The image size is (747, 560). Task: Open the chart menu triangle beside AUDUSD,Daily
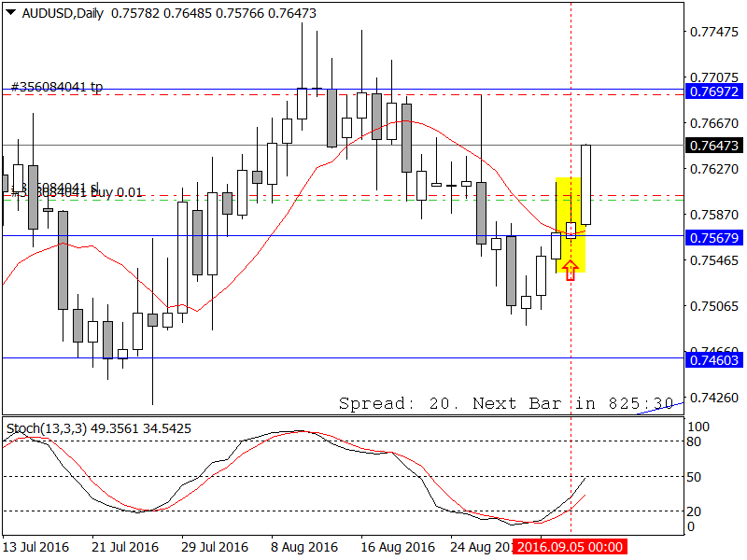[x=10, y=12]
